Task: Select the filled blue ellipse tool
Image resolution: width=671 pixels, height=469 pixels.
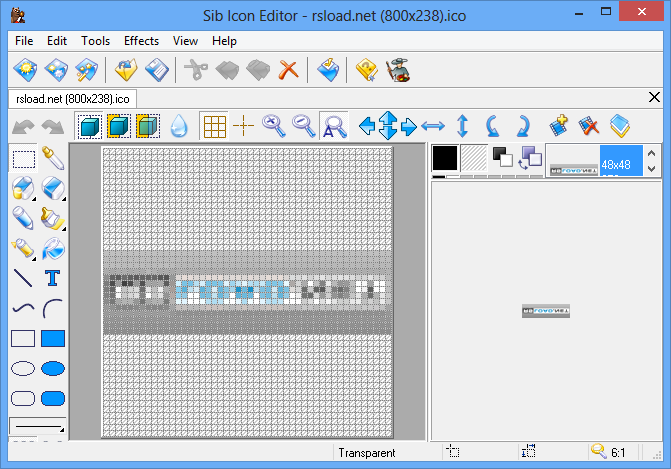Action: [53, 368]
